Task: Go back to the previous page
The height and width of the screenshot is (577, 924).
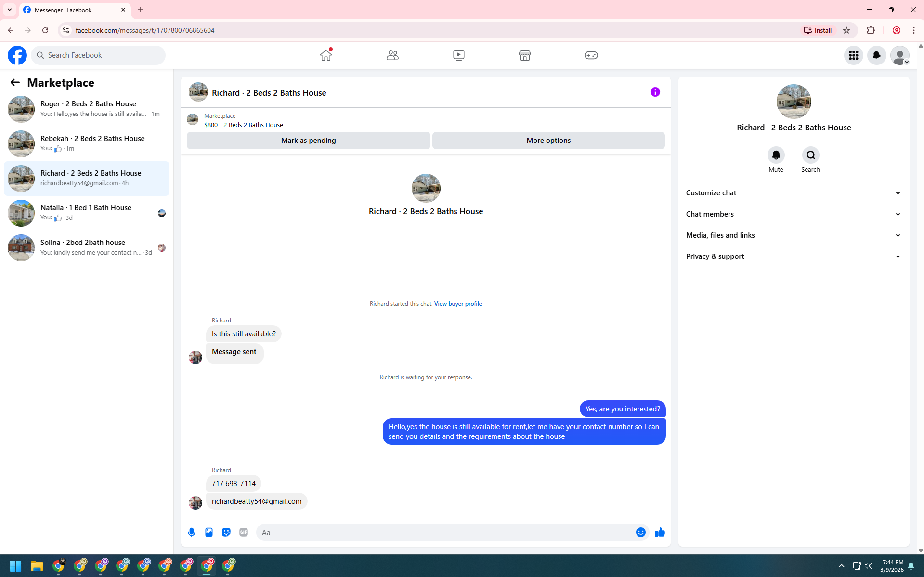Action: [11, 30]
